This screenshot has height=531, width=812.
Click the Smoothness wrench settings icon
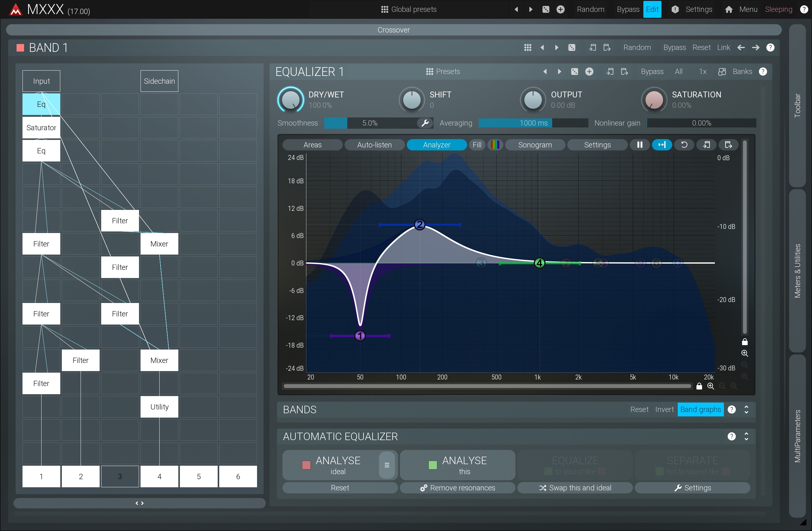[425, 123]
